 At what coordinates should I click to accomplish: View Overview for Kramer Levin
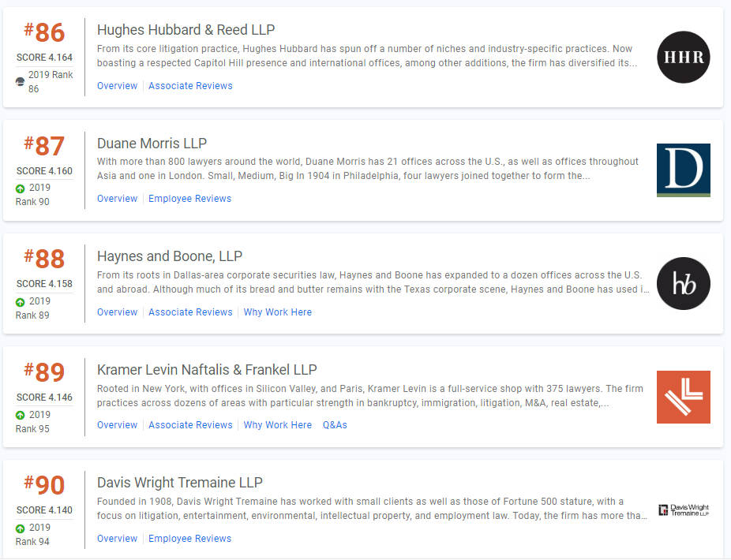tap(117, 425)
